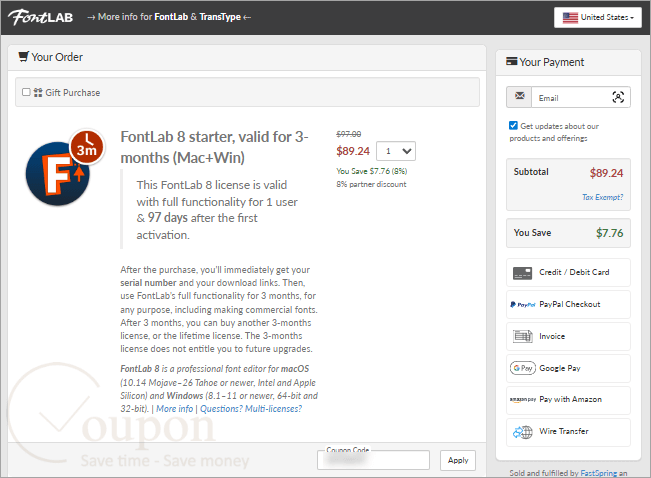Click the 8% partner discount text

371,184
